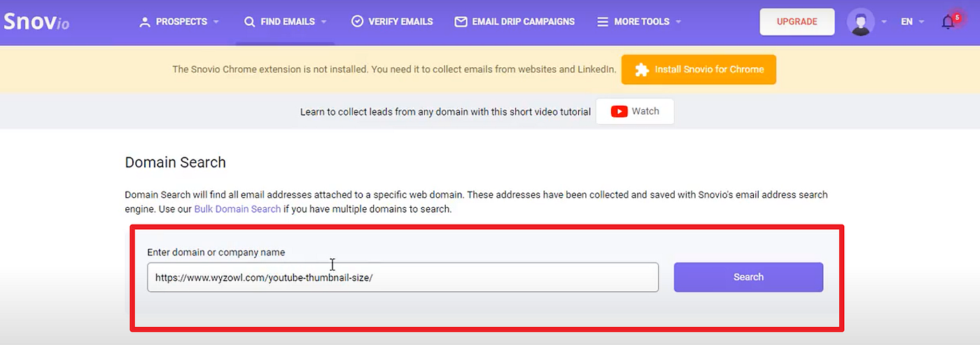This screenshot has height=345, width=980.
Task: Expand the More Tools dropdown arrow
Action: [x=678, y=22]
